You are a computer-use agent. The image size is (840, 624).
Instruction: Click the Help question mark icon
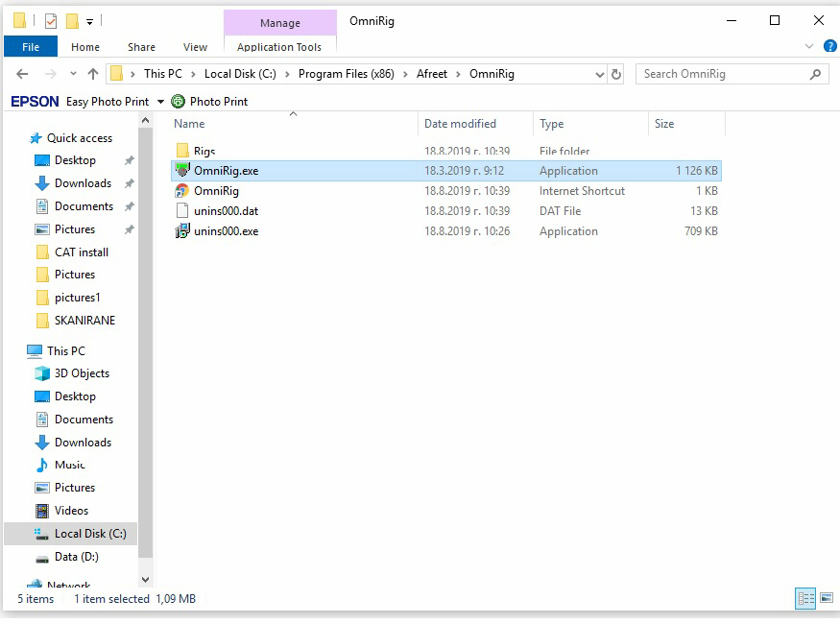point(829,47)
